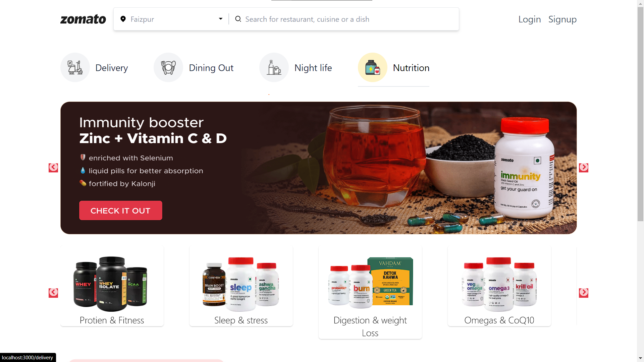This screenshot has width=644, height=362.
Task: Click the CHECK IT OUT button
Action: 121,210
